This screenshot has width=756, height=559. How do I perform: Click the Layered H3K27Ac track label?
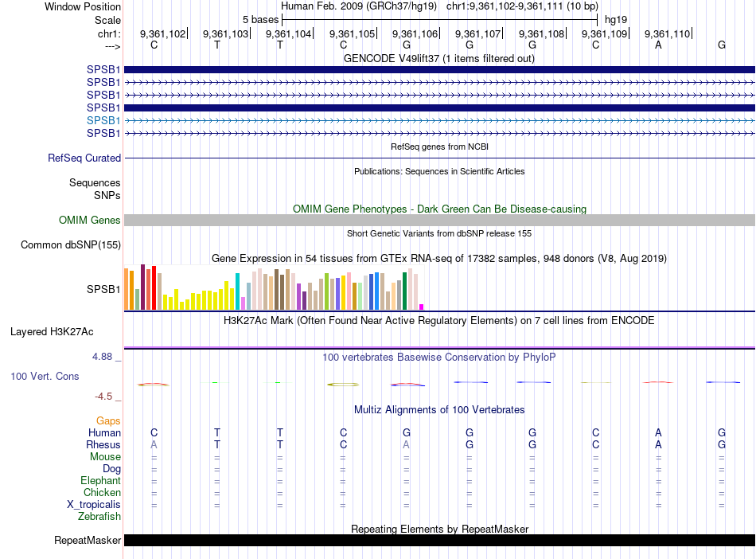52,332
